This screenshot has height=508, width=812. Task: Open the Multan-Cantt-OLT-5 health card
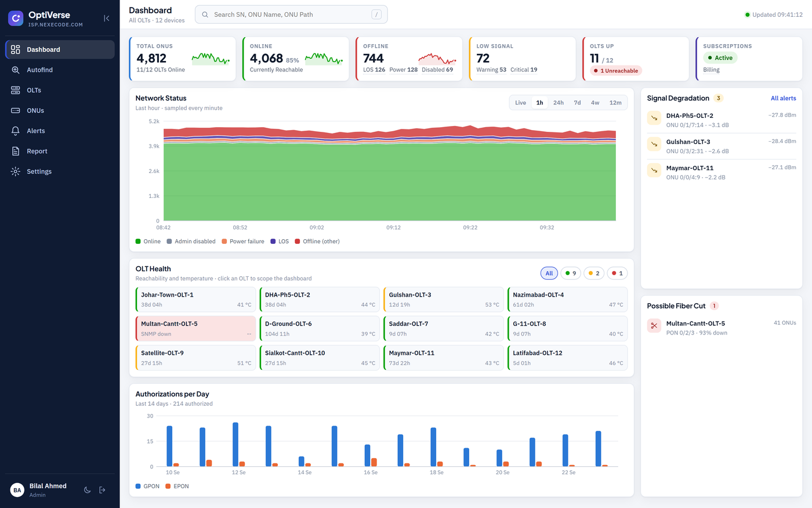tap(195, 329)
